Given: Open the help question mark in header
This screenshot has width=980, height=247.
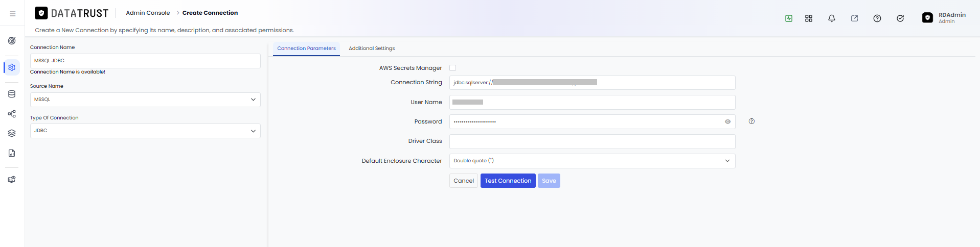Looking at the screenshot, I should coord(877,18).
